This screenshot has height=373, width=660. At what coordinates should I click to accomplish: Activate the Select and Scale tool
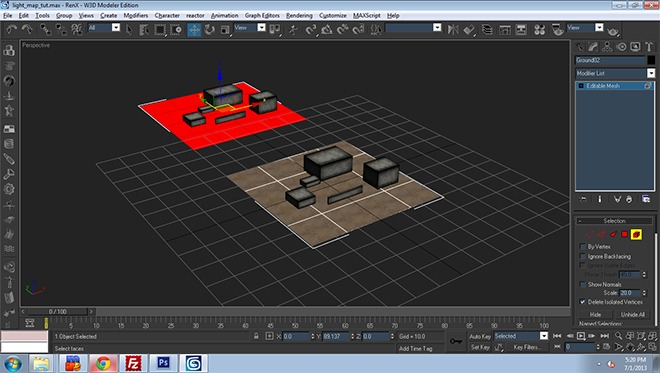pyautogui.click(x=226, y=29)
